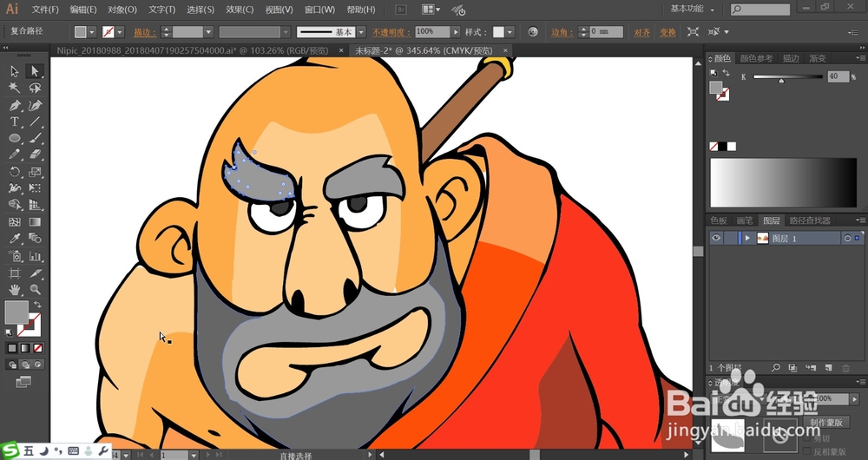This screenshot has height=460, width=868.
Task: Click the 对齐 align link
Action: [x=642, y=33]
